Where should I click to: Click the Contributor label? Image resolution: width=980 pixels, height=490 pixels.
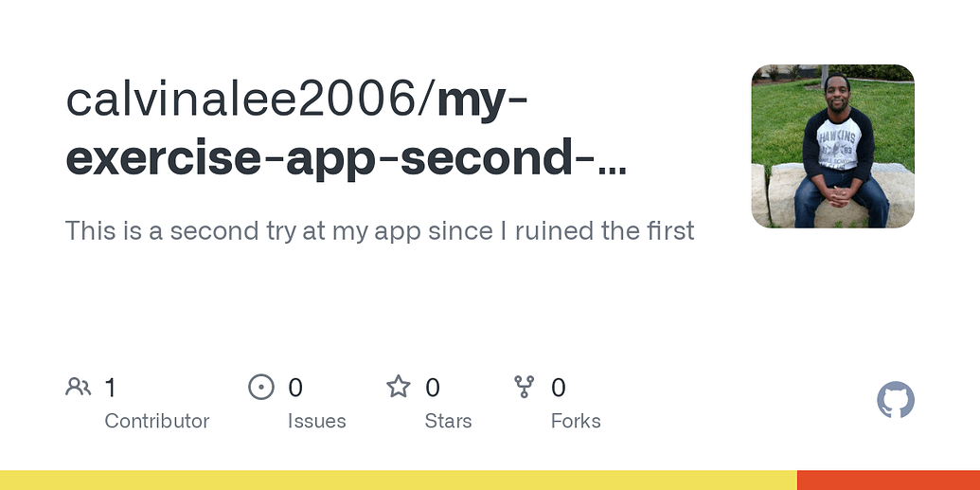(x=157, y=421)
